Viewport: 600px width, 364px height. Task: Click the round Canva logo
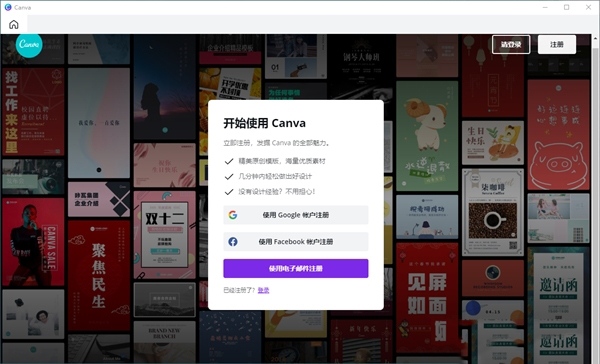click(x=29, y=44)
